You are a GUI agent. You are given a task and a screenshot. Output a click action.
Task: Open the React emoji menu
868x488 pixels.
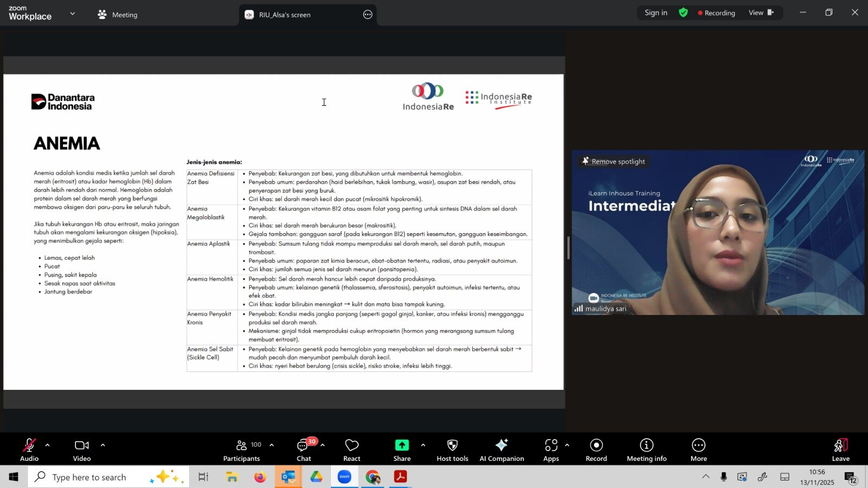(352, 450)
